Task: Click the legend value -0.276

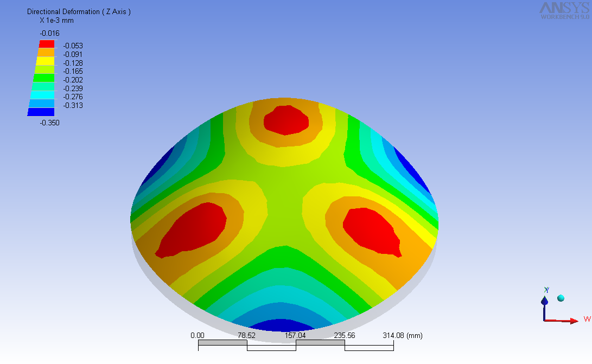Action: point(73,97)
